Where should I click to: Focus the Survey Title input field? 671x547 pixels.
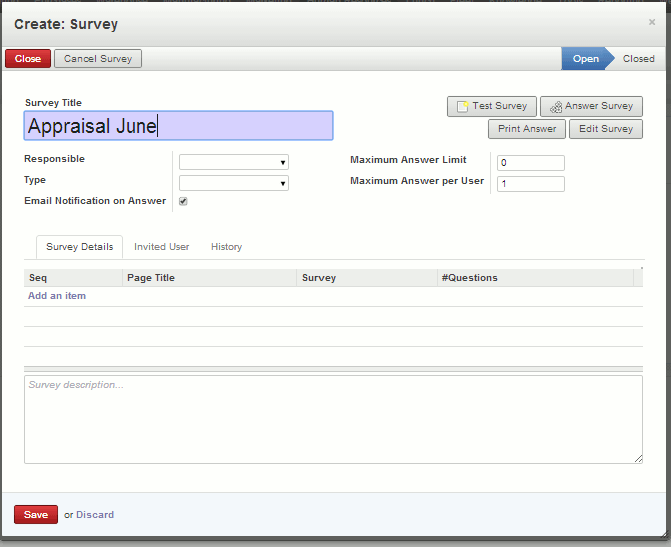pos(178,126)
